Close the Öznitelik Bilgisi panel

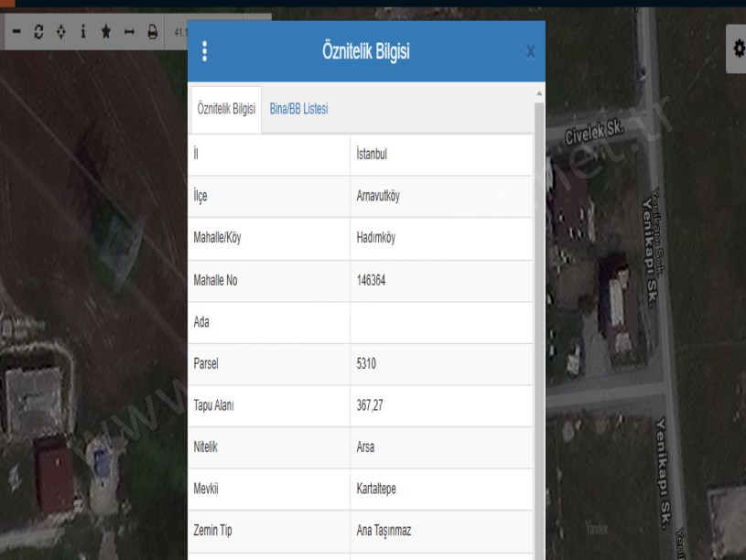pos(531,52)
